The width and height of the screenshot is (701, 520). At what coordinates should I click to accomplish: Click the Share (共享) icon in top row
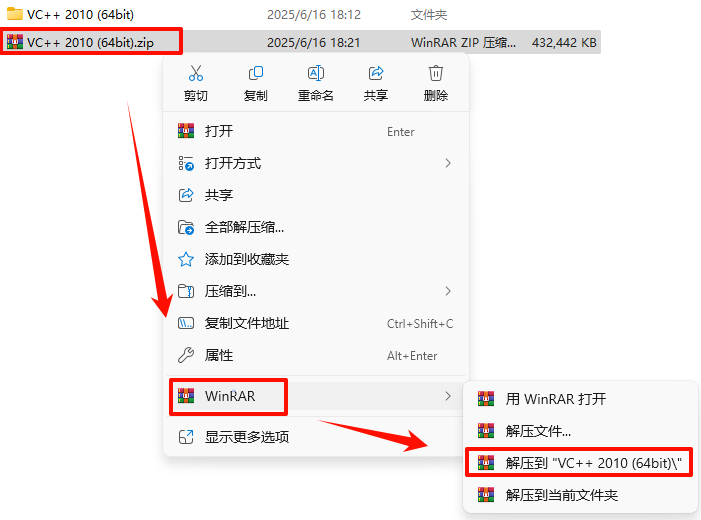coord(376,73)
